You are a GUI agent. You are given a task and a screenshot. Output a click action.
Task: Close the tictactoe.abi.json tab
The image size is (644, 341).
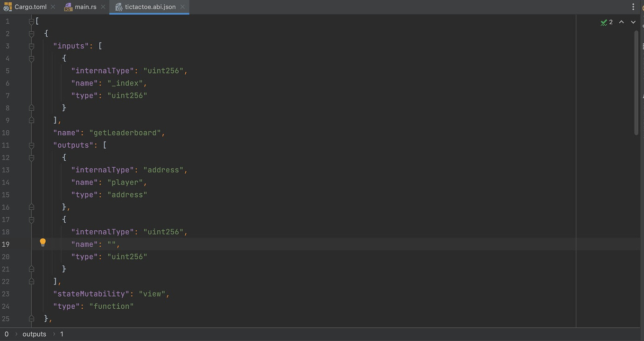coord(182,7)
